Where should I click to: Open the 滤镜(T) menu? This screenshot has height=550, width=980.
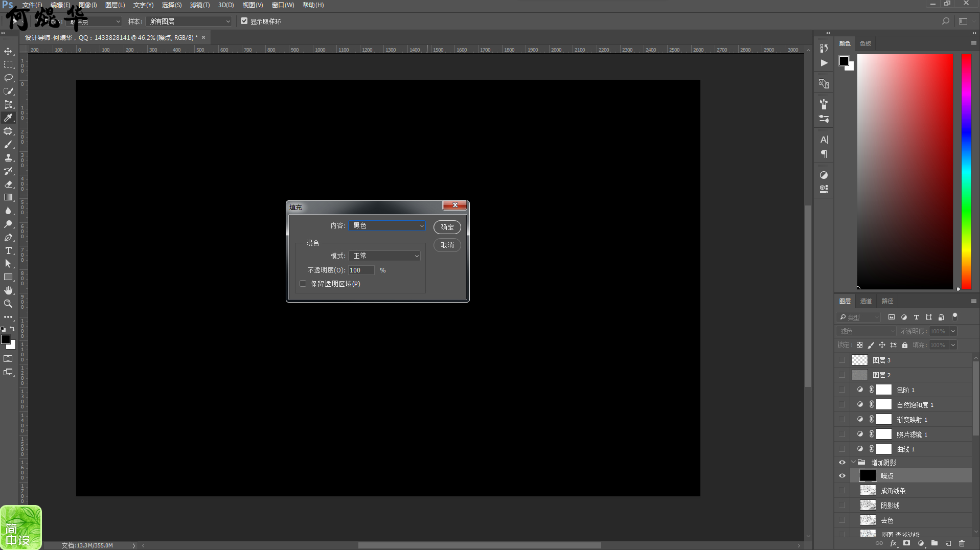[x=199, y=5]
